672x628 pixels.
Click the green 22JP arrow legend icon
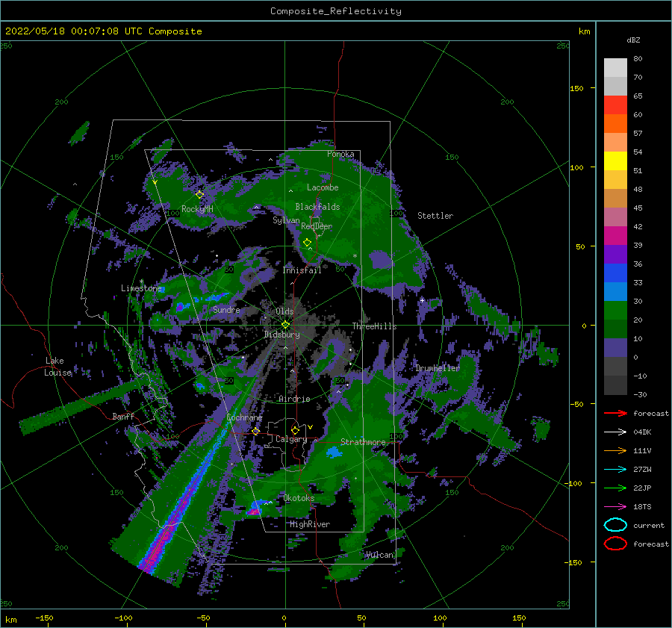[615, 488]
